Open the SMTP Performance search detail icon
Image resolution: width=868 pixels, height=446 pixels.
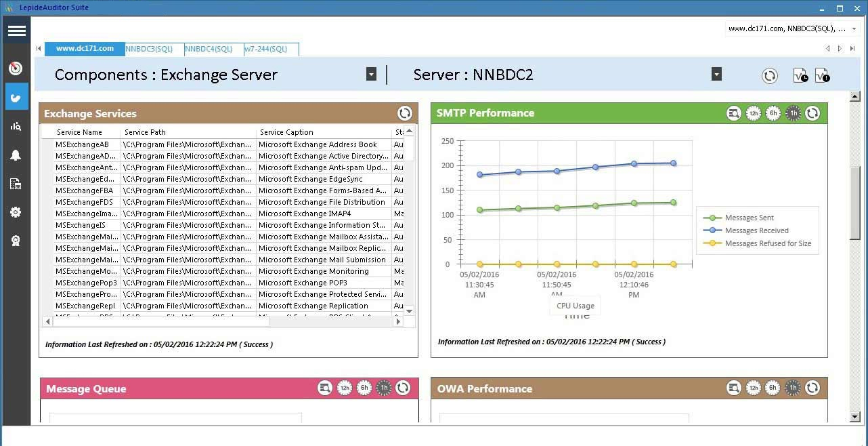click(734, 113)
